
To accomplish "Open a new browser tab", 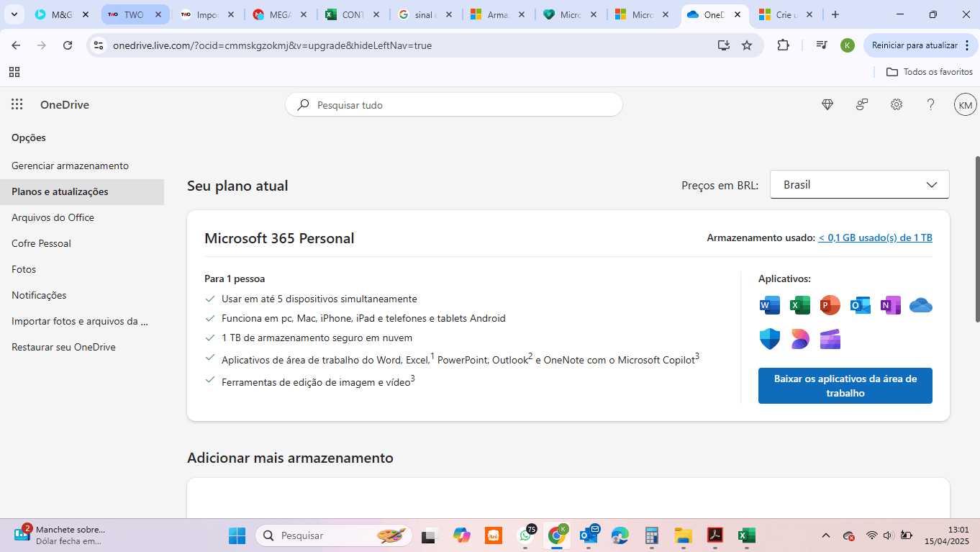I will click(x=835, y=14).
